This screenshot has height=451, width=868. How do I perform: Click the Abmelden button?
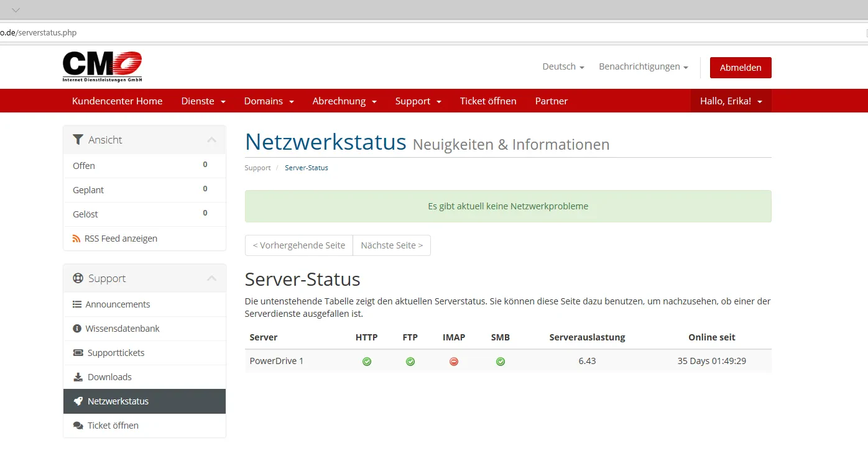741,68
